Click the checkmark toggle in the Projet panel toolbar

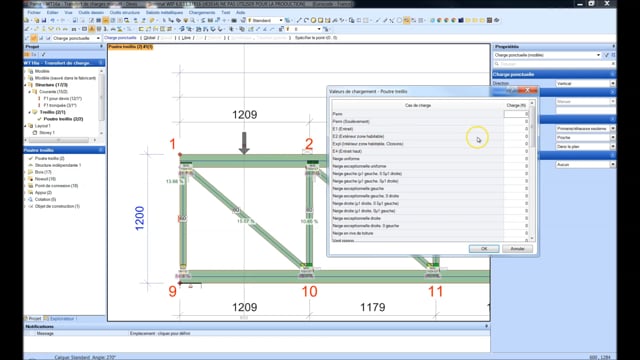tap(43, 54)
